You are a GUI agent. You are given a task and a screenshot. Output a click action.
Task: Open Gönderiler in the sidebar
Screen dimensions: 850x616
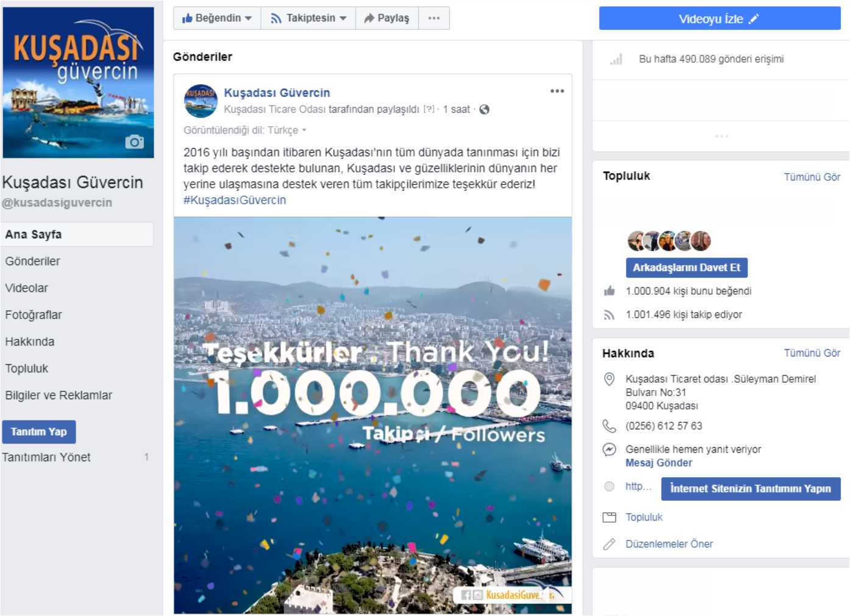click(x=33, y=261)
